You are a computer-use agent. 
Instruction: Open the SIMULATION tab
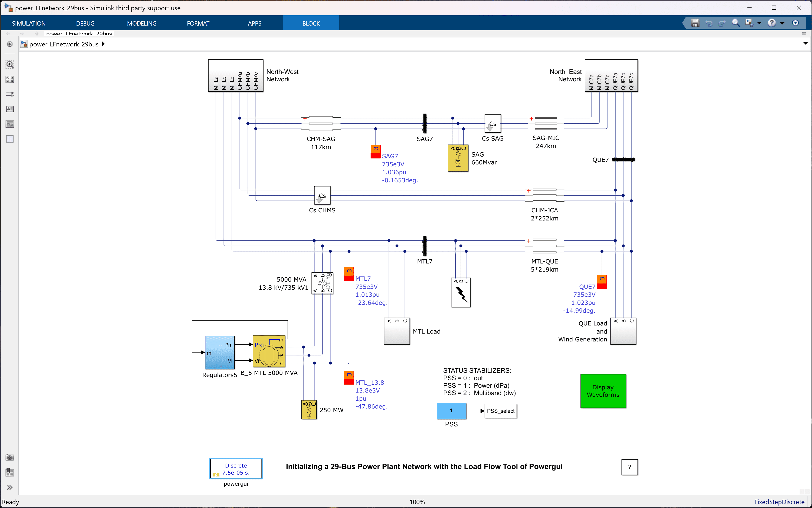29,23
